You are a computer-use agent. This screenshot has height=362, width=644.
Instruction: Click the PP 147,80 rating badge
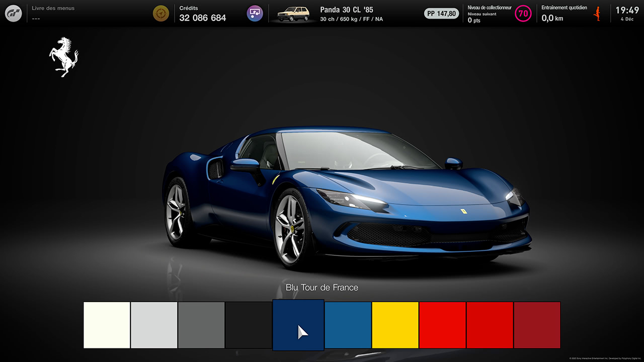[441, 14]
